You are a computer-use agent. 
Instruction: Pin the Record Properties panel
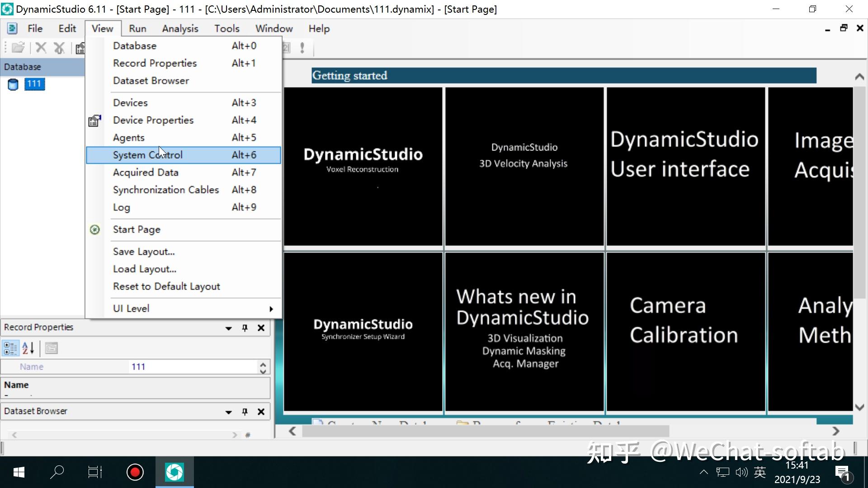click(x=245, y=328)
